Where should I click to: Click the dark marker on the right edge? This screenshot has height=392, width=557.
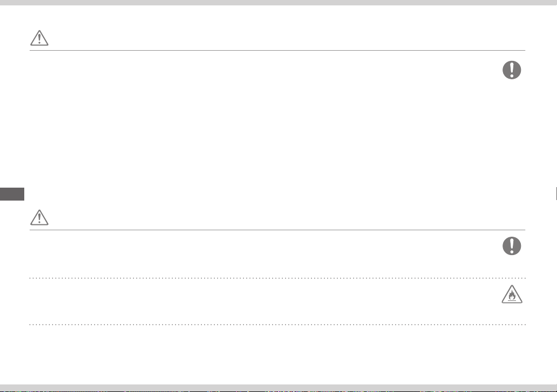(x=556, y=194)
